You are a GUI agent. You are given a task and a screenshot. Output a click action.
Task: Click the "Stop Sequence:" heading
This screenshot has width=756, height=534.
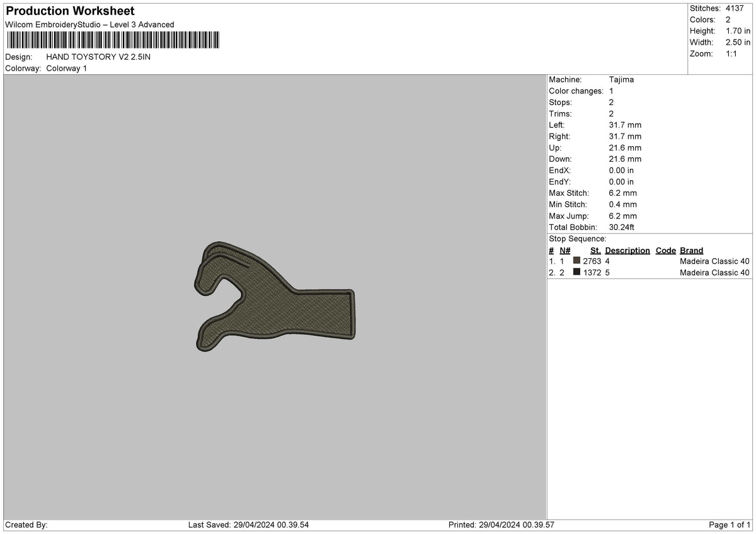click(x=578, y=239)
